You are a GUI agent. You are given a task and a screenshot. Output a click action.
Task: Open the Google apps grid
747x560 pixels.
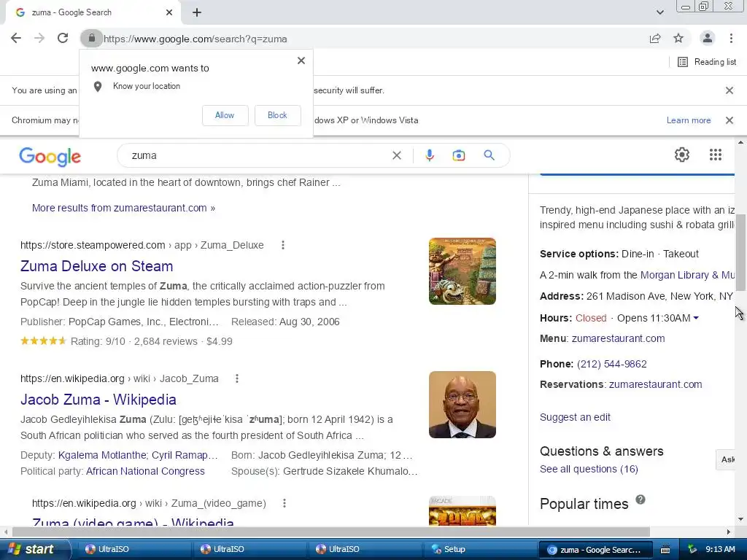click(715, 155)
